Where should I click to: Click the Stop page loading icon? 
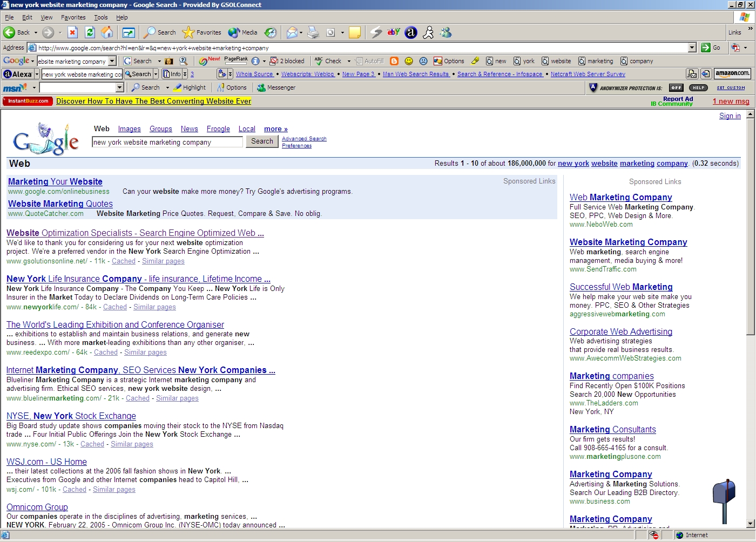(73, 32)
